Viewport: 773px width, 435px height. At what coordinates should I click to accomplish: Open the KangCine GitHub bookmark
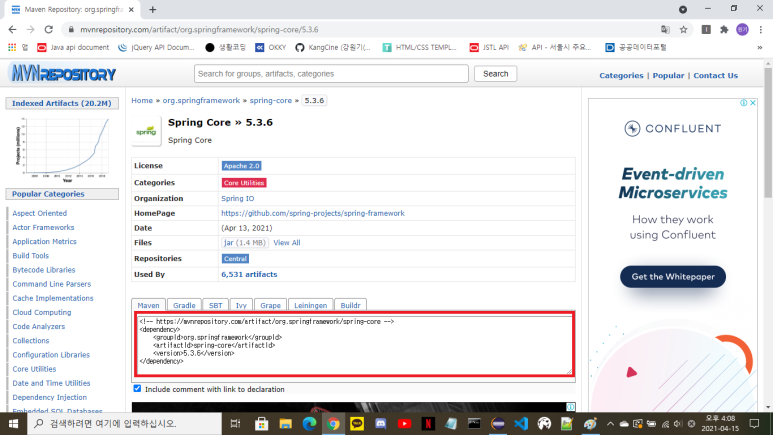[333, 47]
